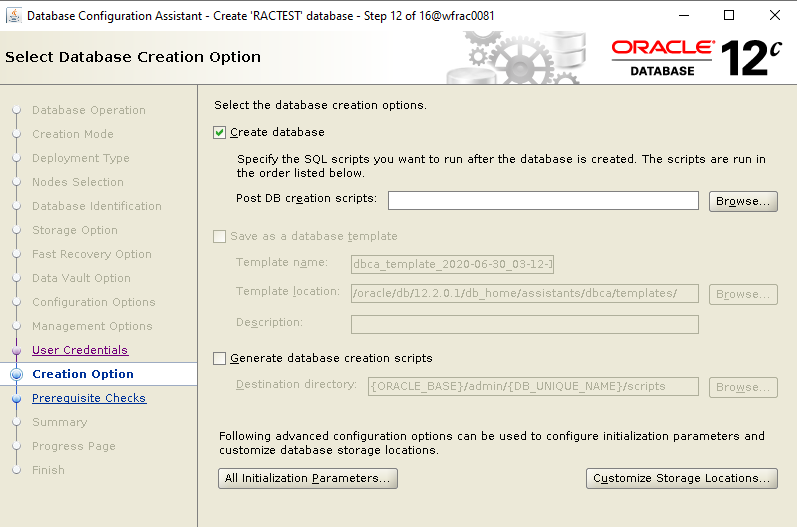Click the Template location field
Image resolution: width=797 pixels, height=527 pixels.
pos(525,294)
